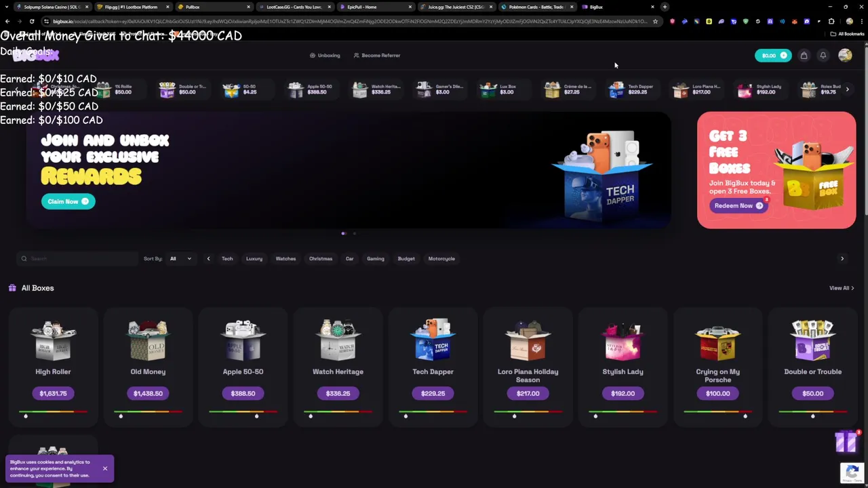
Task: Switch to the EpicPull - Home browser tab
Action: 375,7
